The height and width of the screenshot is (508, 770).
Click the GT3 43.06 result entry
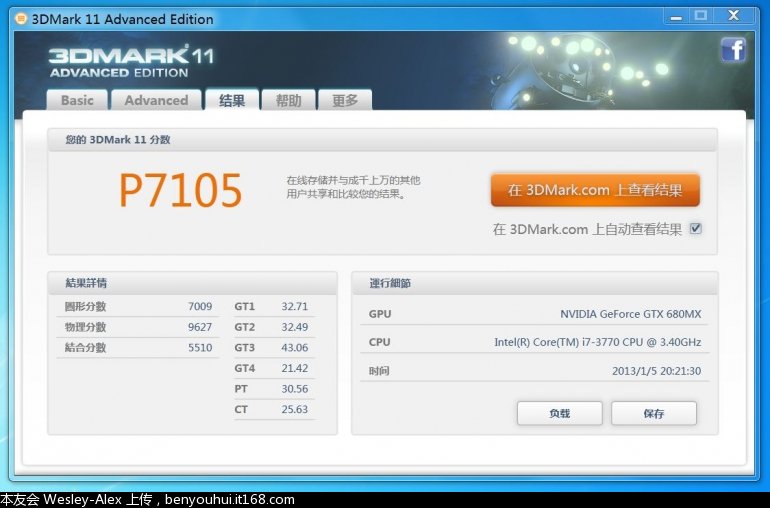coord(272,347)
